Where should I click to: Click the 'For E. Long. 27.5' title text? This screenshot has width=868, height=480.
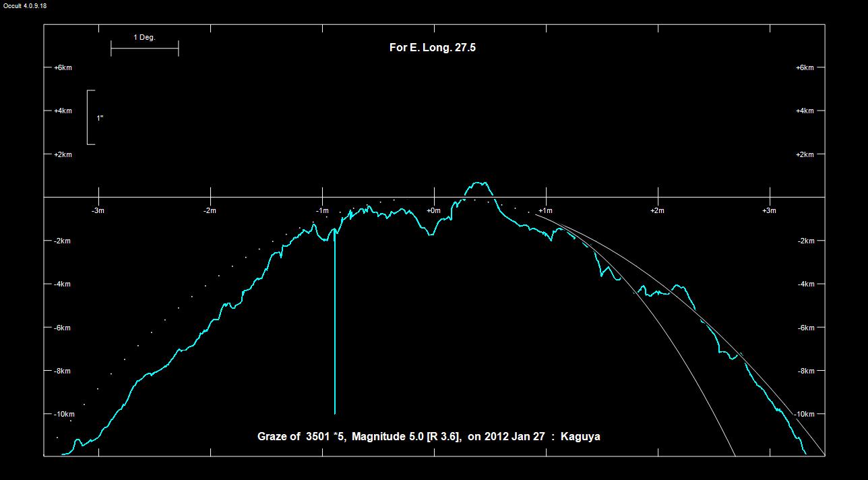pyautogui.click(x=433, y=48)
